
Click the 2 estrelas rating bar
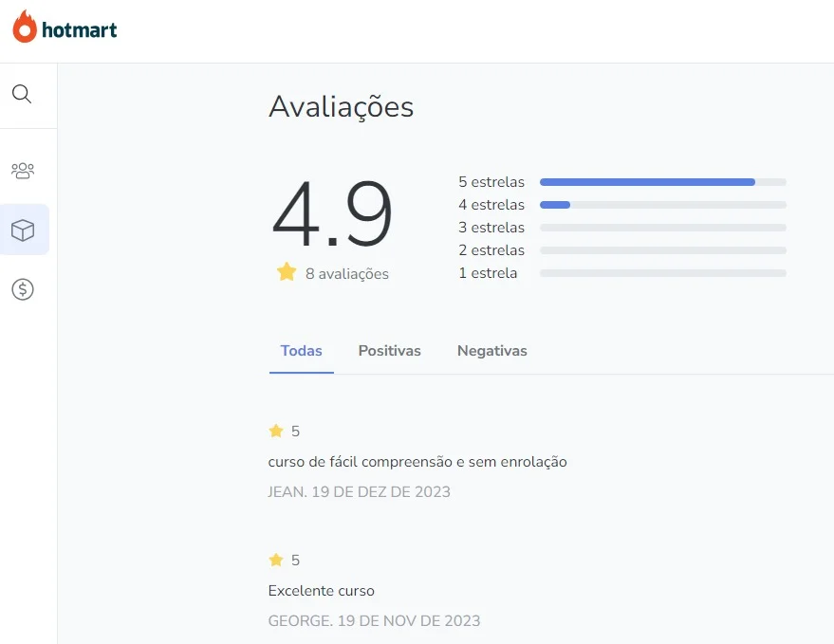click(x=662, y=250)
